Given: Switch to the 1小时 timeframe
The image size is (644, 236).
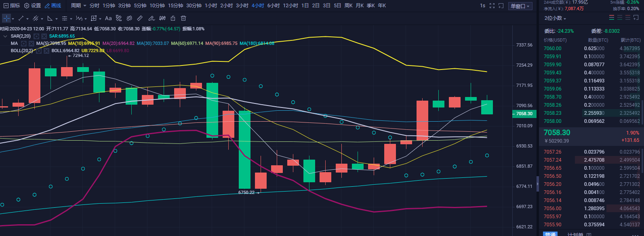Looking at the screenshot, I should pos(211,6).
